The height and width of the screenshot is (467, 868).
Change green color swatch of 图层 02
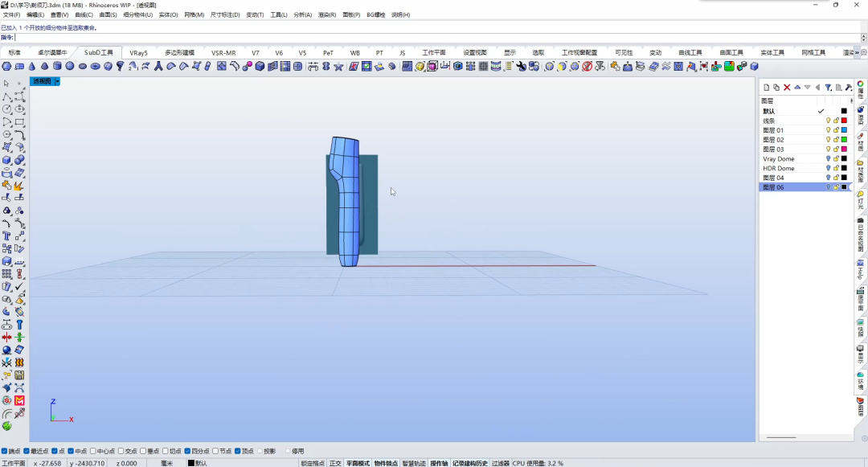point(844,139)
